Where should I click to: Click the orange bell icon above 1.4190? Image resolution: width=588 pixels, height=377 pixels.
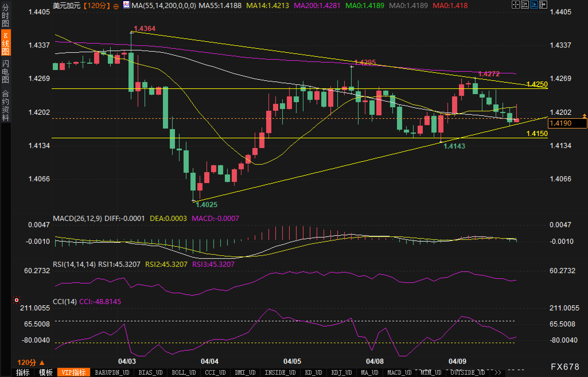(584, 116)
